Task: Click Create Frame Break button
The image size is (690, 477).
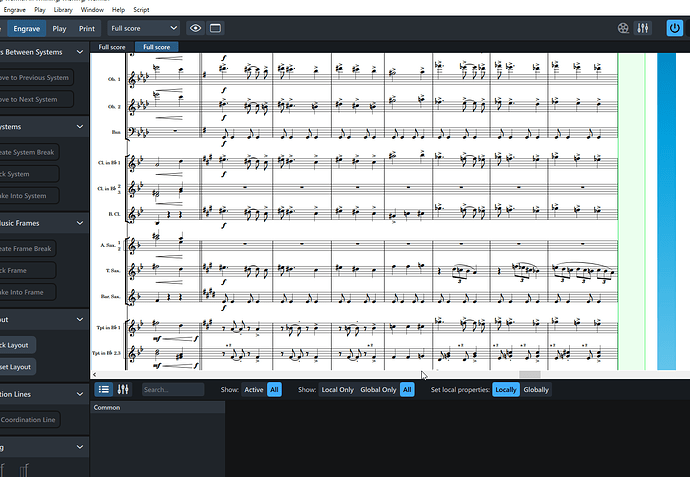Action: [27, 249]
